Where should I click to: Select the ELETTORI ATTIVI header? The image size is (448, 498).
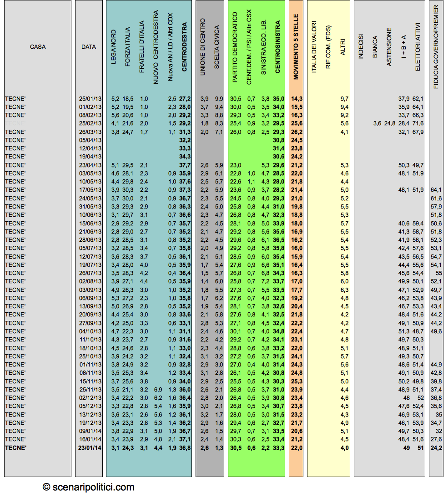click(418, 47)
